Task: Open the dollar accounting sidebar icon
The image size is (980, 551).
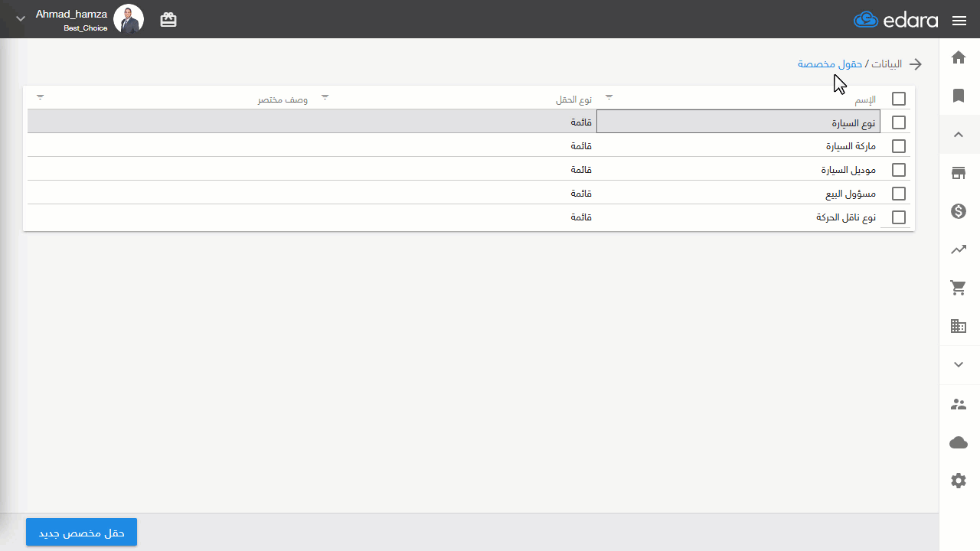Action: tap(959, 211)
